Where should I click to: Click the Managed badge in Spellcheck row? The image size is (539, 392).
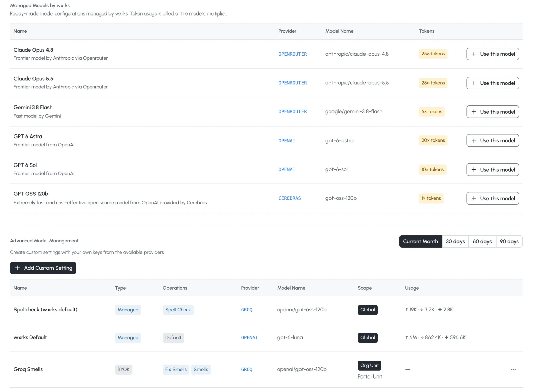(128, 310)
